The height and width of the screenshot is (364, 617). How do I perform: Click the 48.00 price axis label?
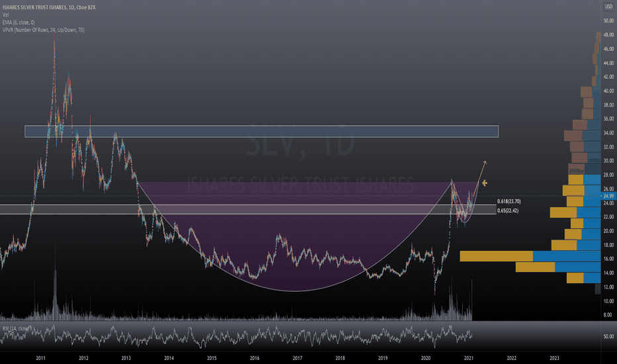608,34
